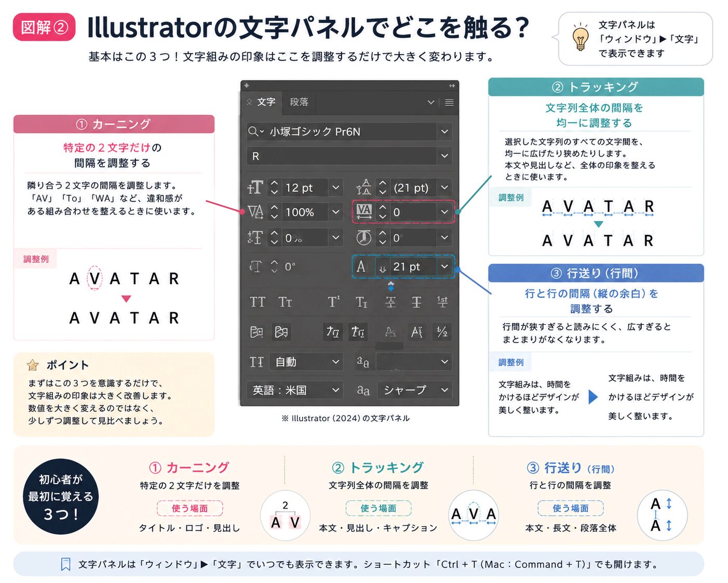Click the ① カーニング card header
728x583 pixels.
114,124
